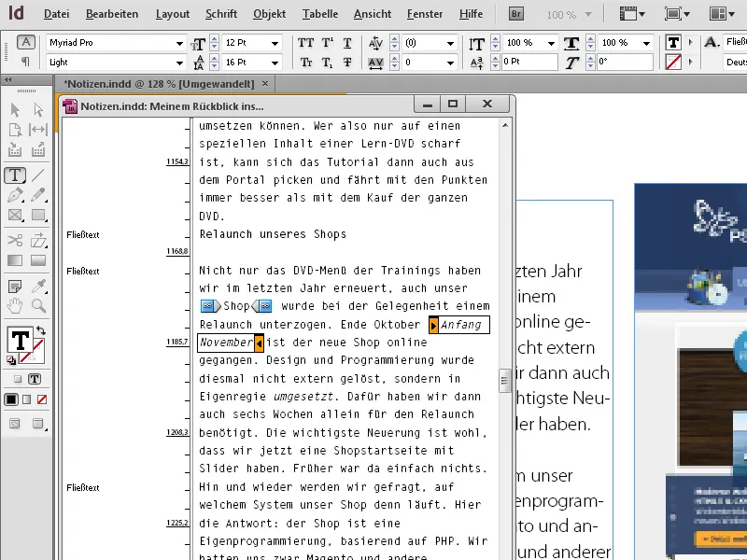The width and height of the screenshot is (747, 560).
Task: Open the Bearbeiten menu
Action: pyautogui.click(x=112, y=14)
